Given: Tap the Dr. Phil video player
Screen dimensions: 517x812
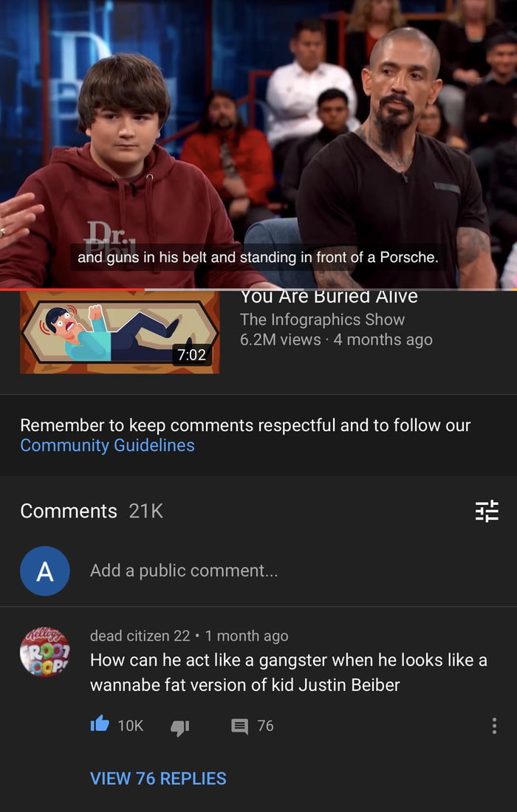Looking at the screenshot, I should click(x=258, y=144).
